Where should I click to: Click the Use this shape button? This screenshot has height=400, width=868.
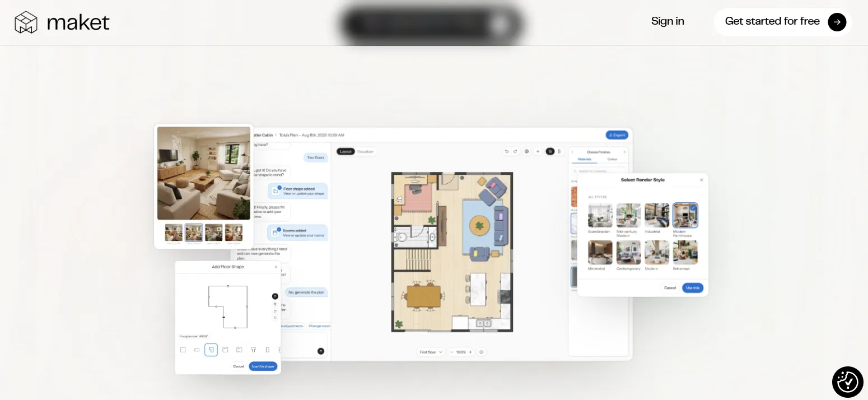point(263,366)
